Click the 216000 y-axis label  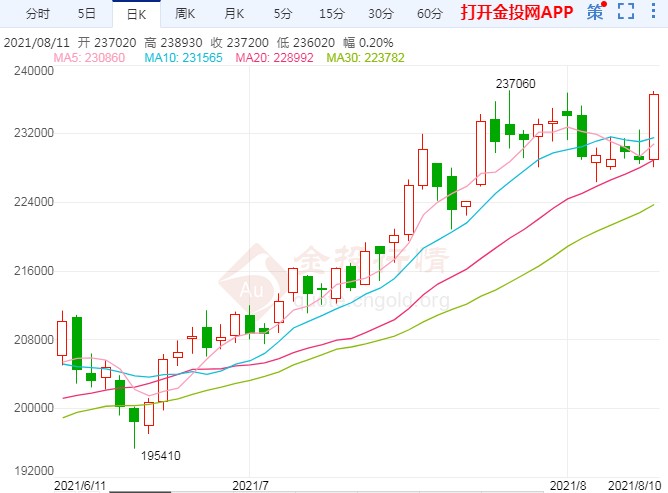tap(34, 271)
